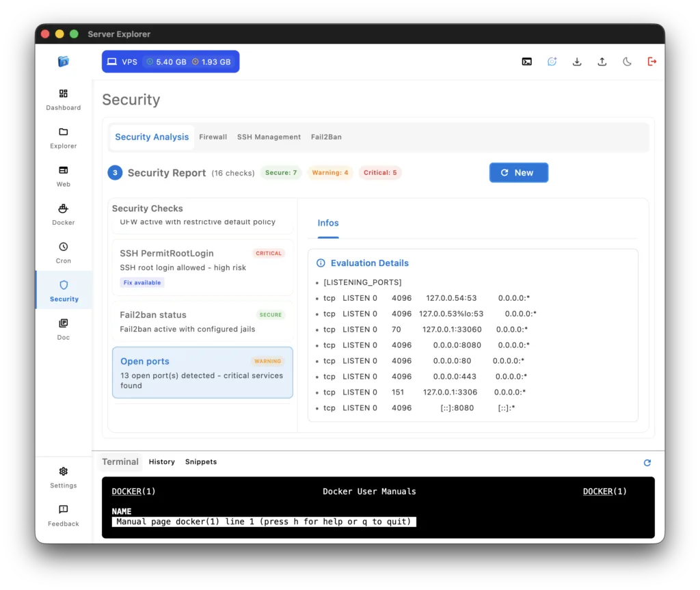
Task: Filter by the Critical: 5 badge
Action: pos(380,173)
